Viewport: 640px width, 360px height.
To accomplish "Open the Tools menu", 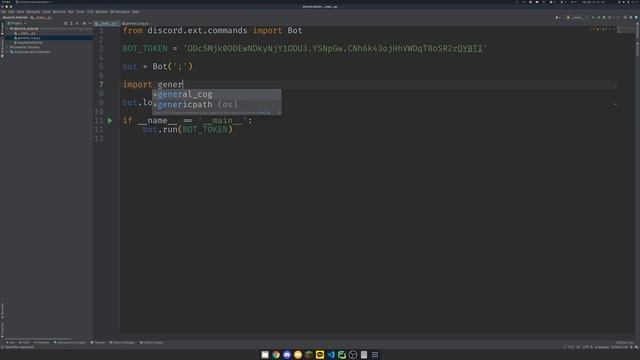I will pyautogui.click(x=80, y=12).
